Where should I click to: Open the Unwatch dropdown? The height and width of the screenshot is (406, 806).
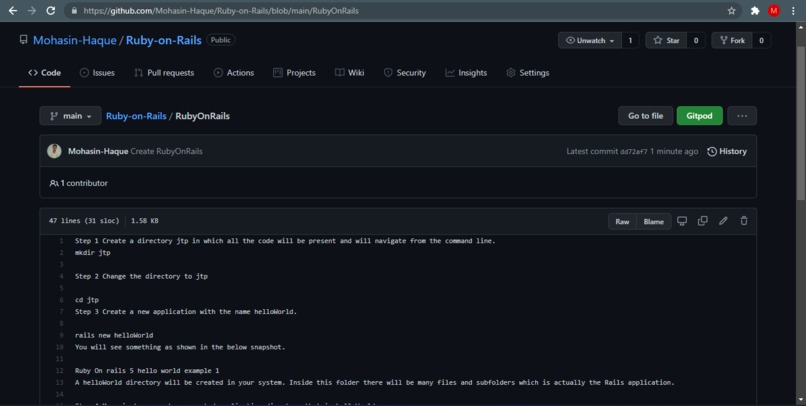point(590,41)
